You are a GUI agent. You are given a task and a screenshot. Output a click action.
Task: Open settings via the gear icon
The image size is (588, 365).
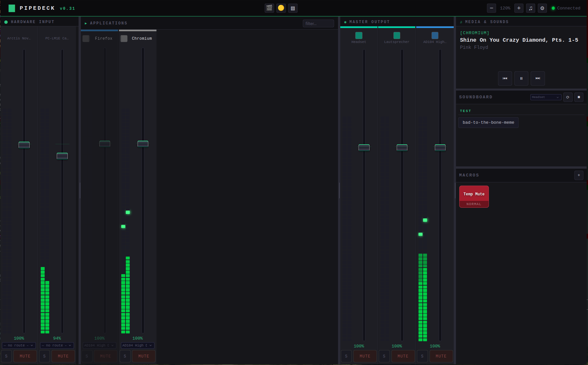click(x=542, y=8)
